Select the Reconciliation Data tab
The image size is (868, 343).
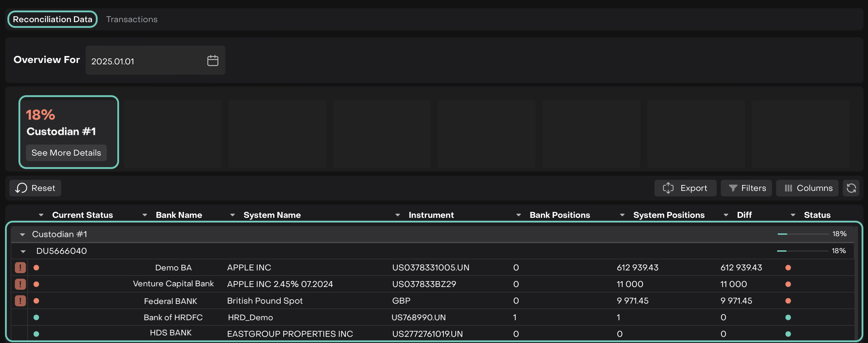pos(53,19)
